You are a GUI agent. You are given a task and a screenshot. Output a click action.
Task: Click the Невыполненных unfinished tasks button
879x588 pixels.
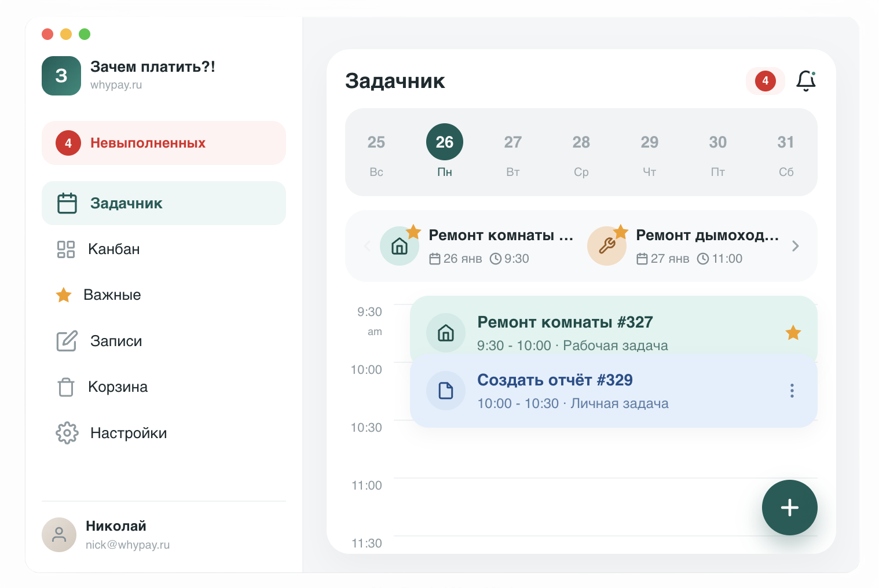[164, 143]
